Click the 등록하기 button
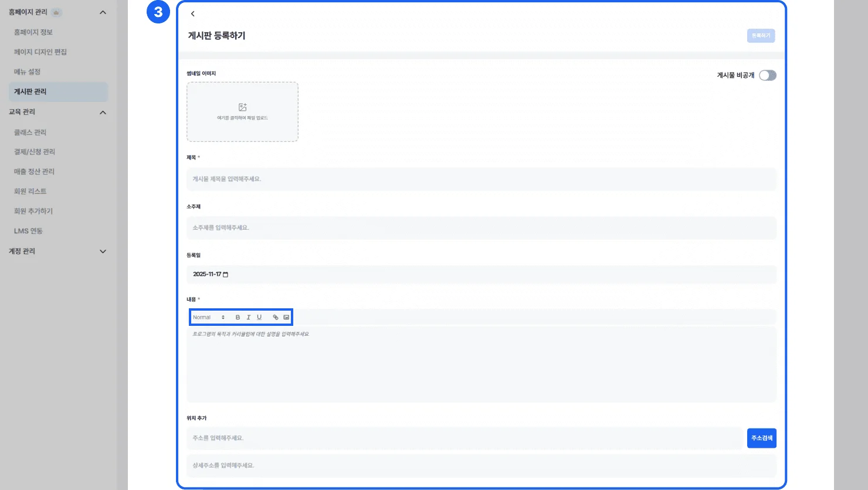868x490 pixels. (x=761, y=36)
